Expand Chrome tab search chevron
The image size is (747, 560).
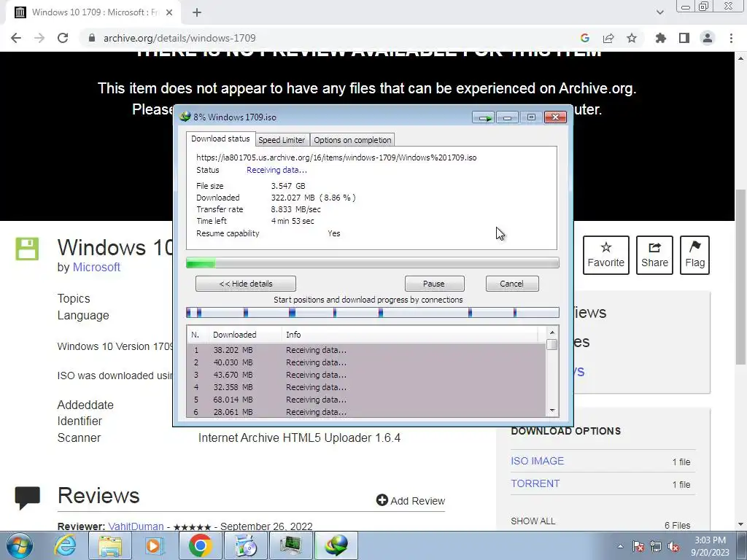pos(659,13)
